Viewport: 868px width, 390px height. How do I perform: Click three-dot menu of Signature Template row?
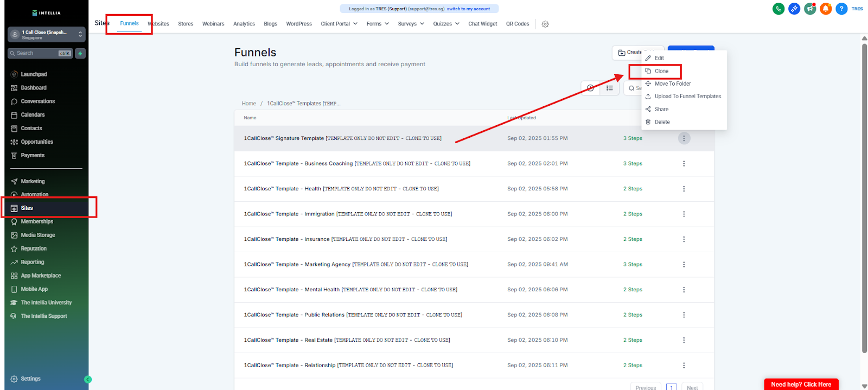click(x=684, y=138)
